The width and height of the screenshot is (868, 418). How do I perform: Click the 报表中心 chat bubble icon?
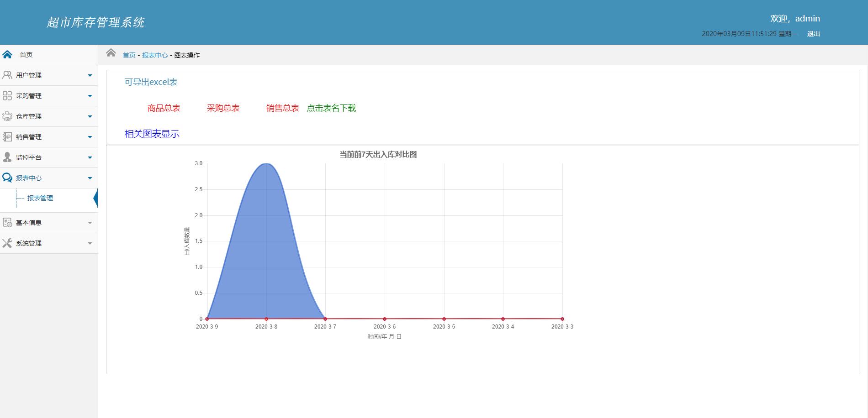pyautogui.click(x=7, y=178)
